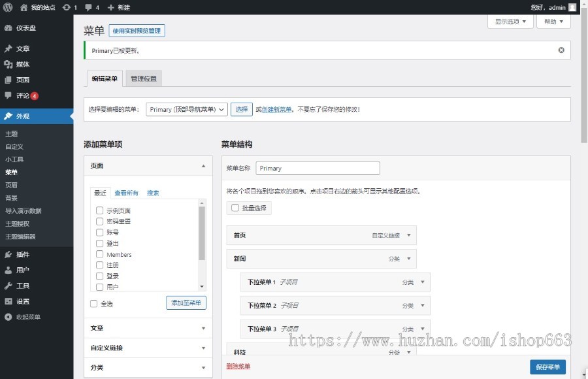Open the comments bubble in admin bar

(x=88, y=7)
